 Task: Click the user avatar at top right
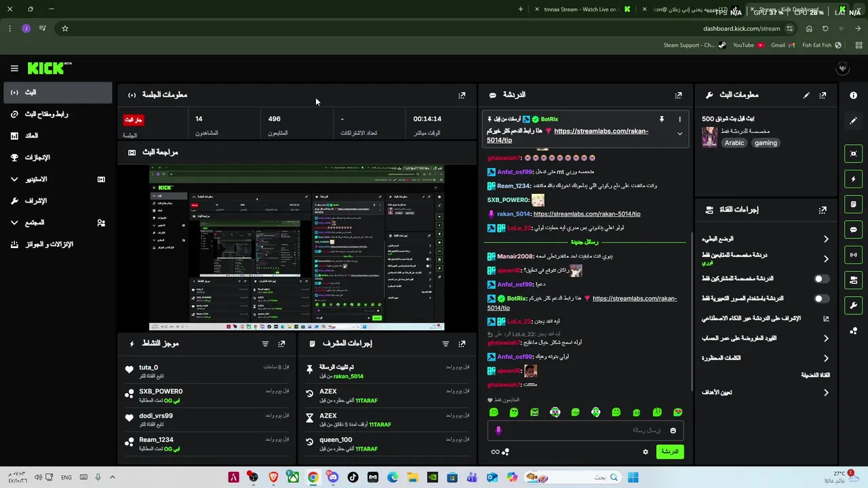click(843, 68)
